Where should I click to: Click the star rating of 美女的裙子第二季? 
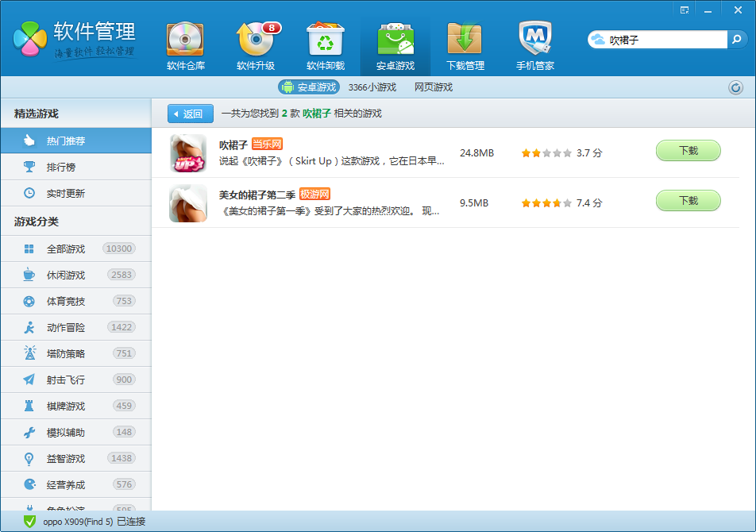click(x=546, y=202)
